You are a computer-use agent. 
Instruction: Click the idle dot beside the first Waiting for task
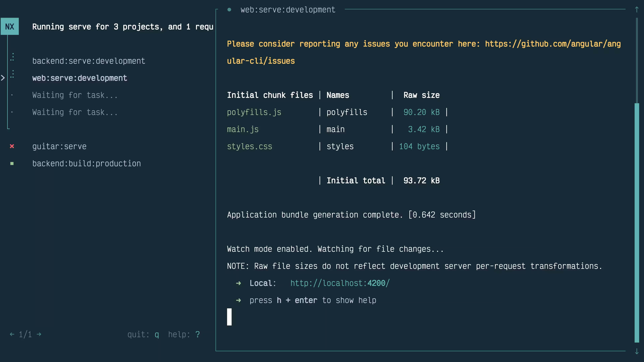pos(12,95)
